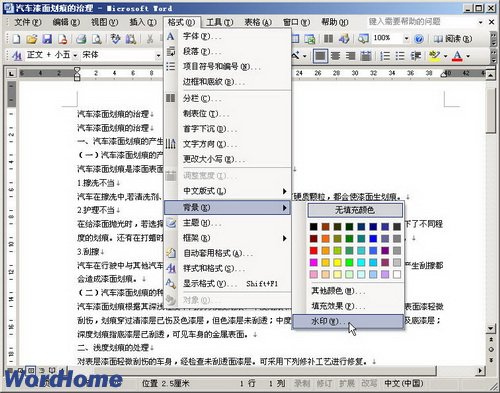Click the Help question mark icon
This screenshot has height=393, width=500.
419,39
